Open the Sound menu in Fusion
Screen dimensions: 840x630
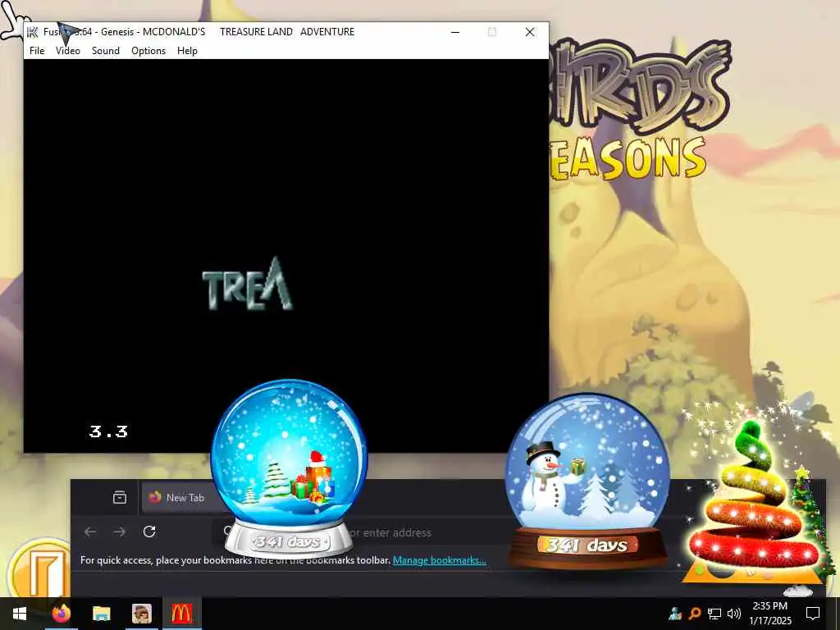106,50
